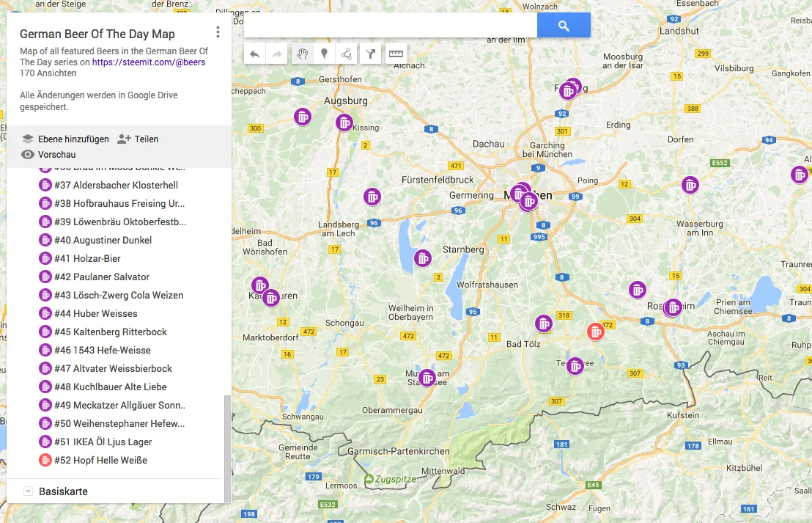Click Teilen to share the map
812x523 pixels.
click(x=138, y=139)
